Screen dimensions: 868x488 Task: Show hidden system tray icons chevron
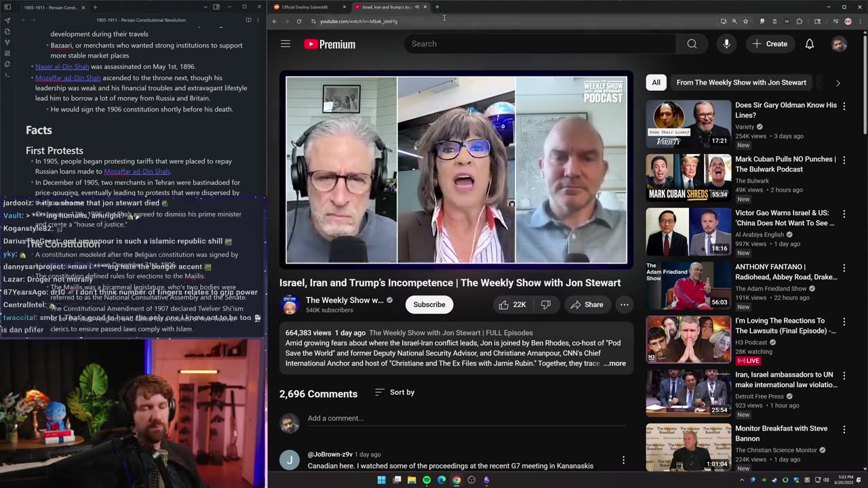click(743, 480)
